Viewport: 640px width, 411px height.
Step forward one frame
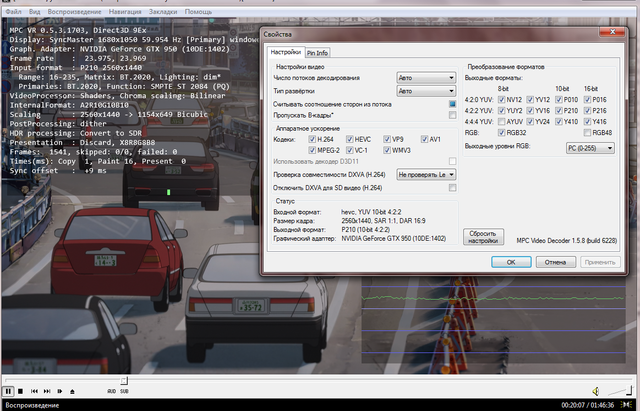pyautogui.click(x=60, y=391)
